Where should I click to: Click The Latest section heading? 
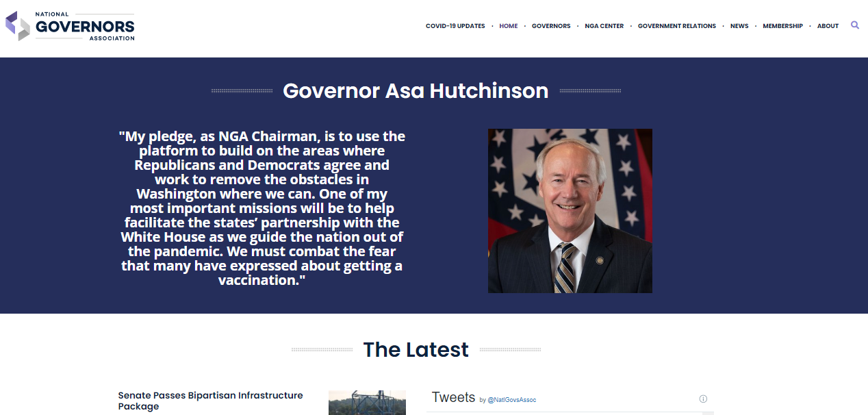pyautogui.click(x=416, y=349)
